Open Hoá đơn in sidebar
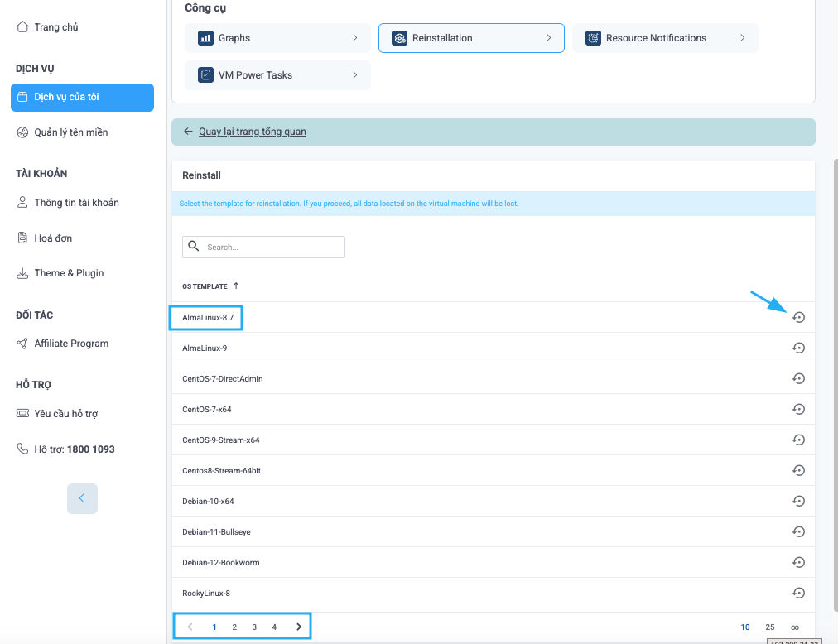 [53, 238]
